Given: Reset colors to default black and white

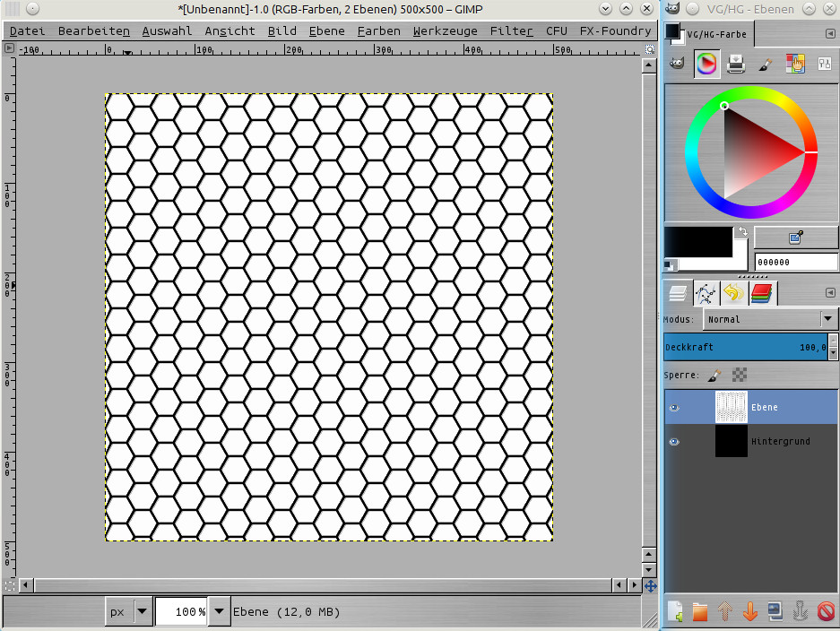Looking at the screenshot, I should coord(670,265).
